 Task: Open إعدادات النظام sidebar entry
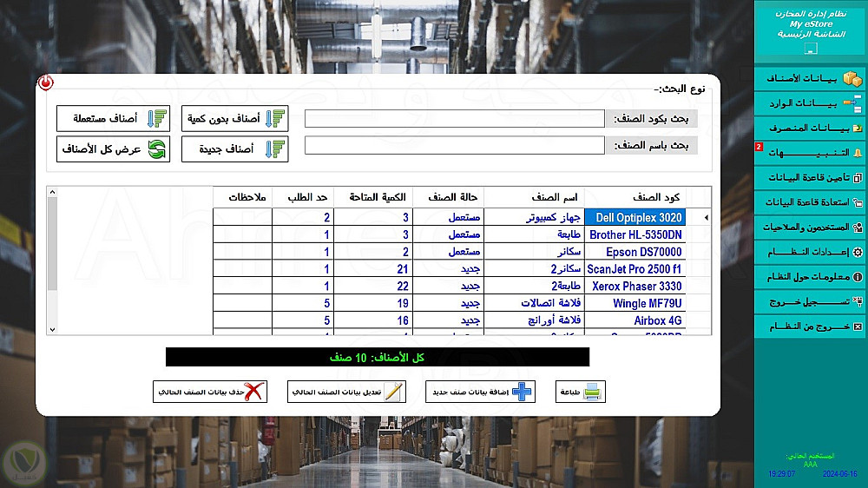pyautogui.click(x=810, y=252)
